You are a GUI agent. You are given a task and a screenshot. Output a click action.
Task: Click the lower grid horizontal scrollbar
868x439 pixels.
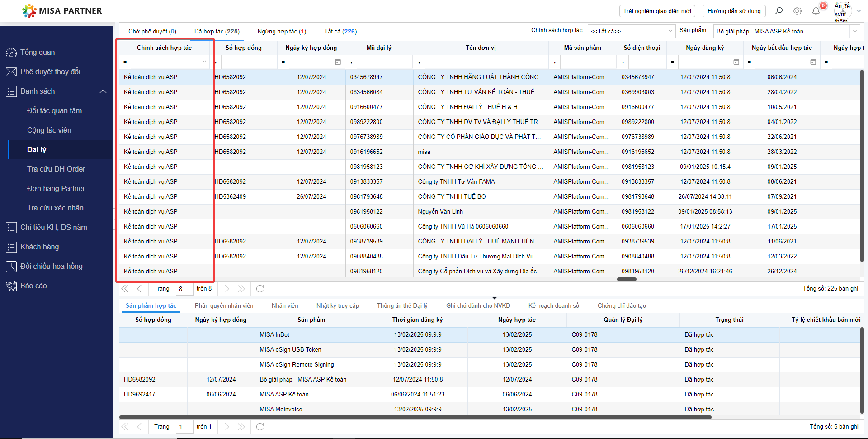pos(415,417)
